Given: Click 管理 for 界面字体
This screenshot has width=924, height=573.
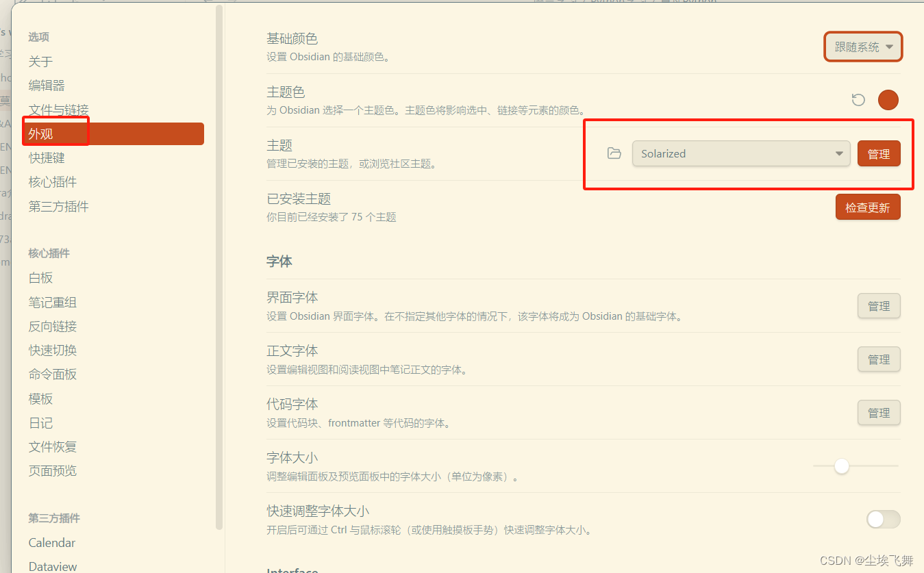Looking at the screenshot, I should [x=879, y=306].
